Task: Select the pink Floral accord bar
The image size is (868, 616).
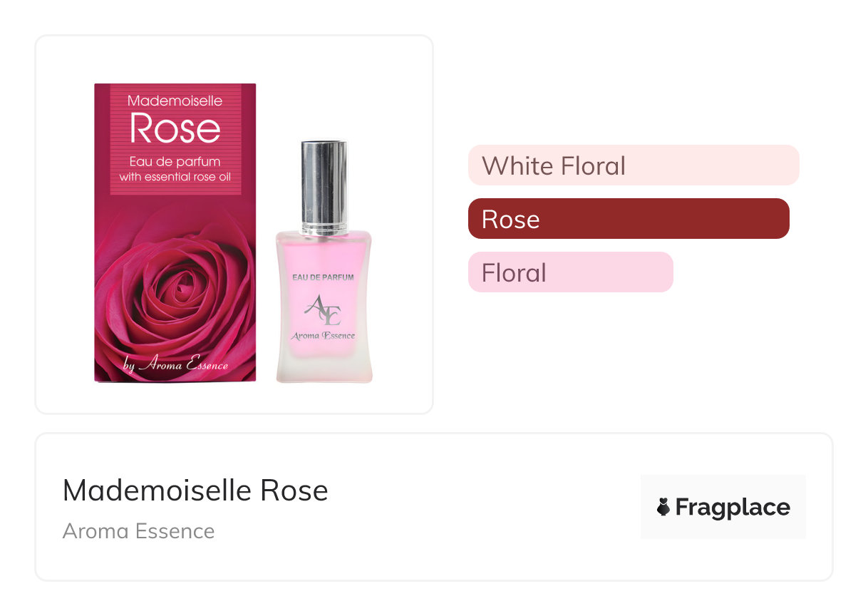Action: coord(570,272)
